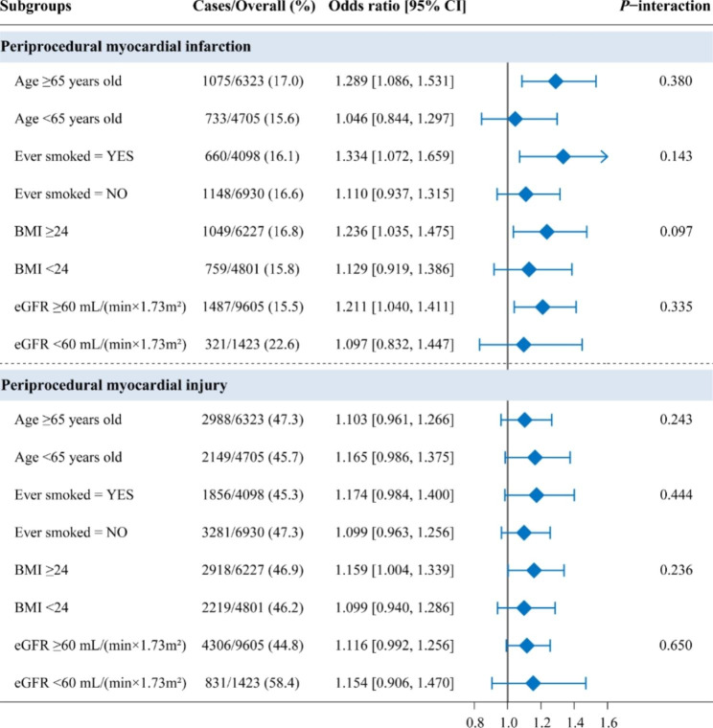Viewport: 713px width, 728px height.
Task: Click the cases value 321/1423 (22.6)
Action: pos(251,344)
